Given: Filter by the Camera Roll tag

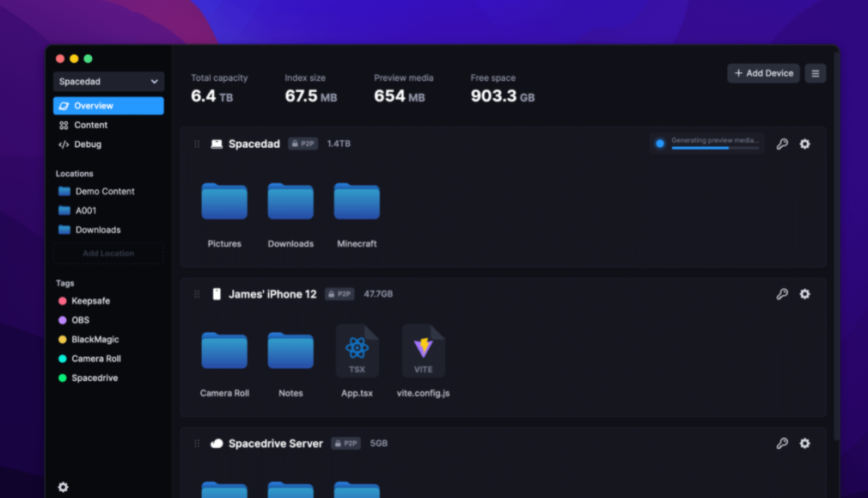Looking at the screenshot, I should [x=89, y=359].
